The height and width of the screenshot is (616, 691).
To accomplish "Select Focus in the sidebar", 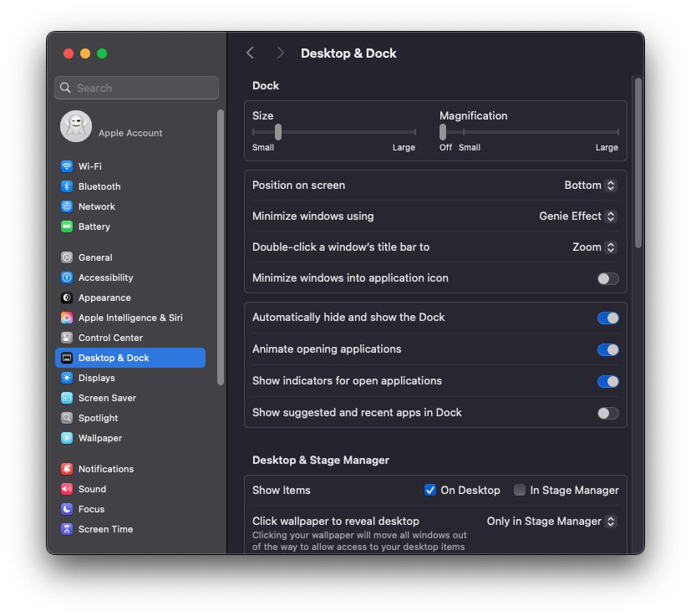I will point(130,509).
